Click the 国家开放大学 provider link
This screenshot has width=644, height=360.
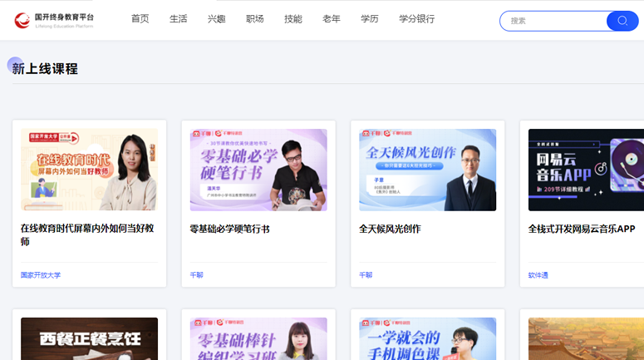pos(41,275)
